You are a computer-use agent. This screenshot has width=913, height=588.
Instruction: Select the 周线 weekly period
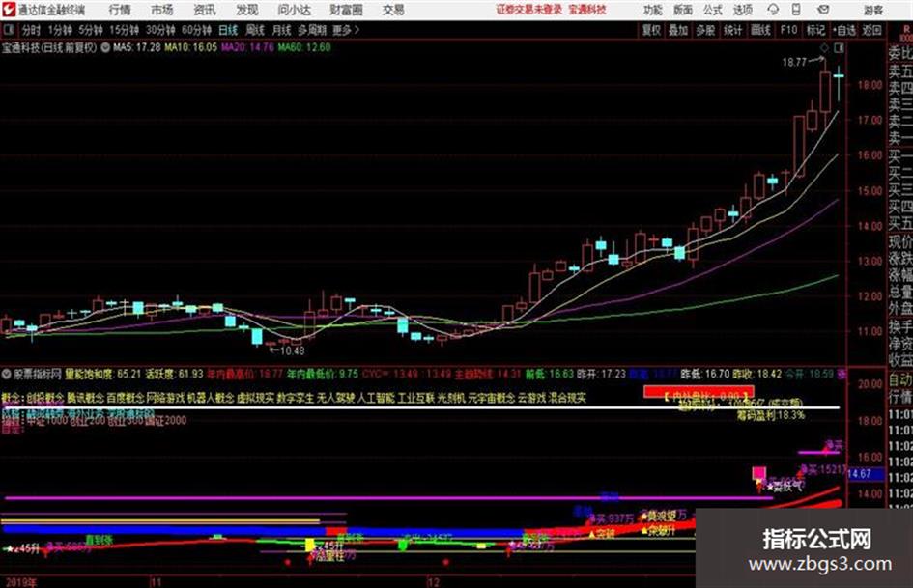[x=255, y=30]
